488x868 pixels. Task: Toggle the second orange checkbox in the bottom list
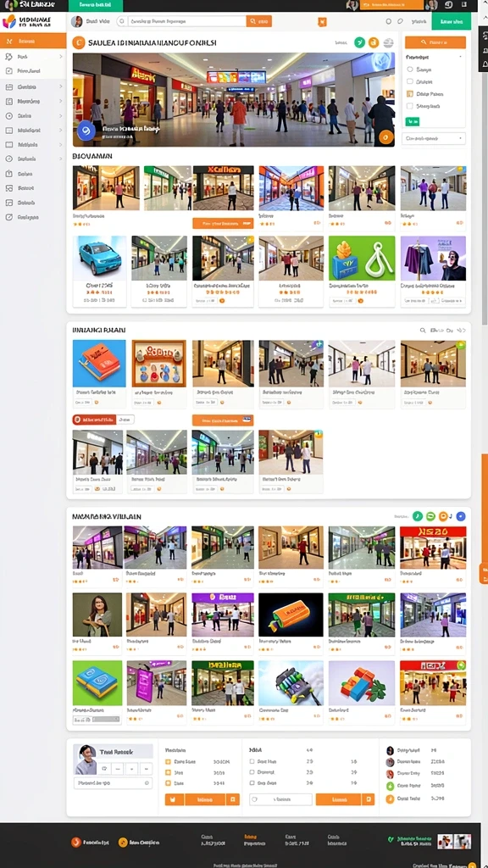[x=169, y=772]
